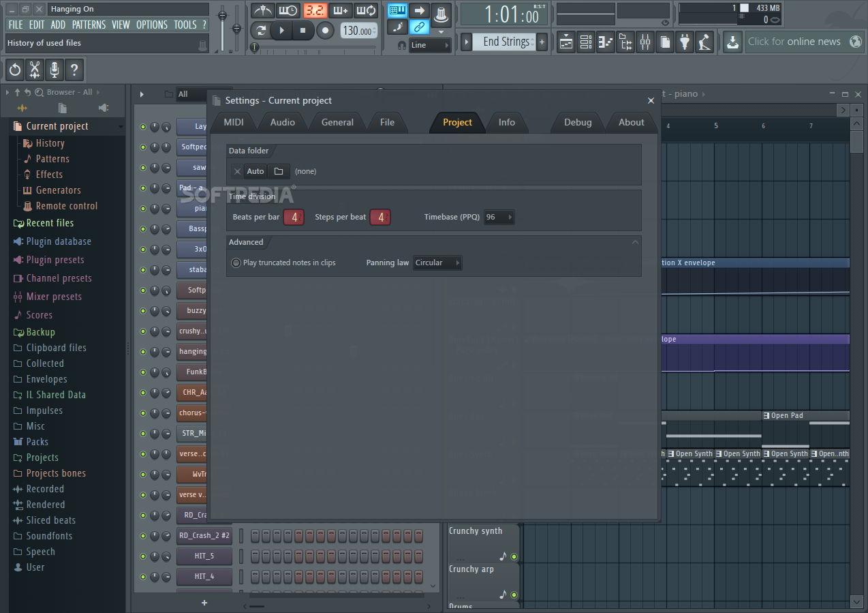Screen dimensions: 868x613
Task: Open the Panning law Circular dropdown
Action: point(437,263)
